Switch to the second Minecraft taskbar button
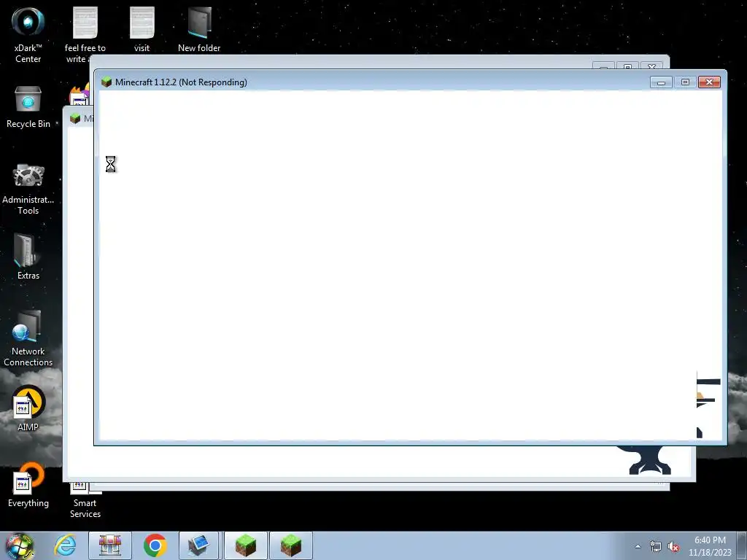The height and width of the screenshot is (560, 747). click(x=290, y=545)
